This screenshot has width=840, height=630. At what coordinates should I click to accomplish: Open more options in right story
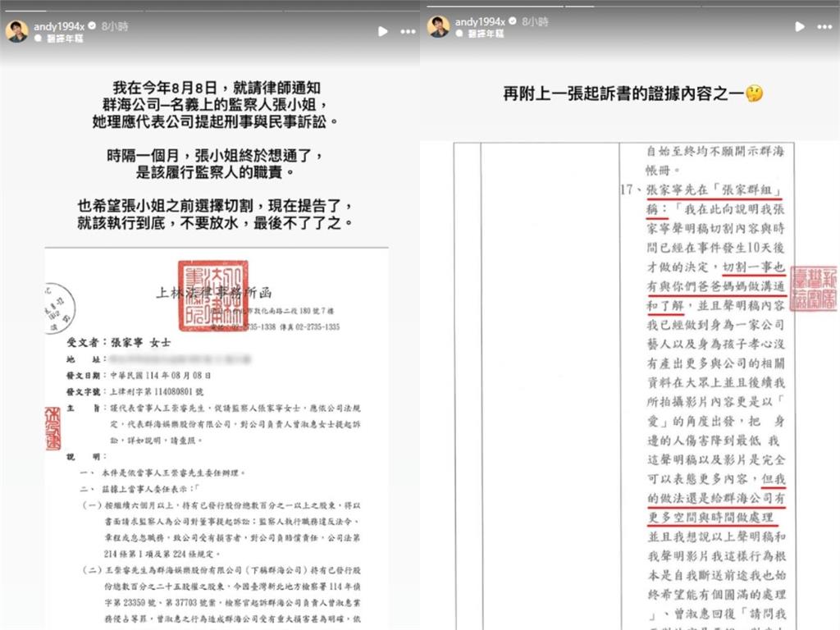coord(824,27)
